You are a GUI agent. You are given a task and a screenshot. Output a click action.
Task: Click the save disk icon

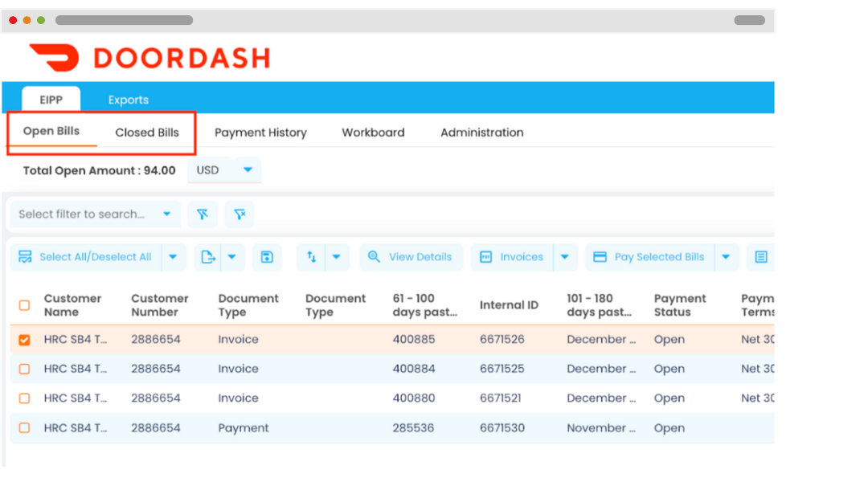pos(267,257)
